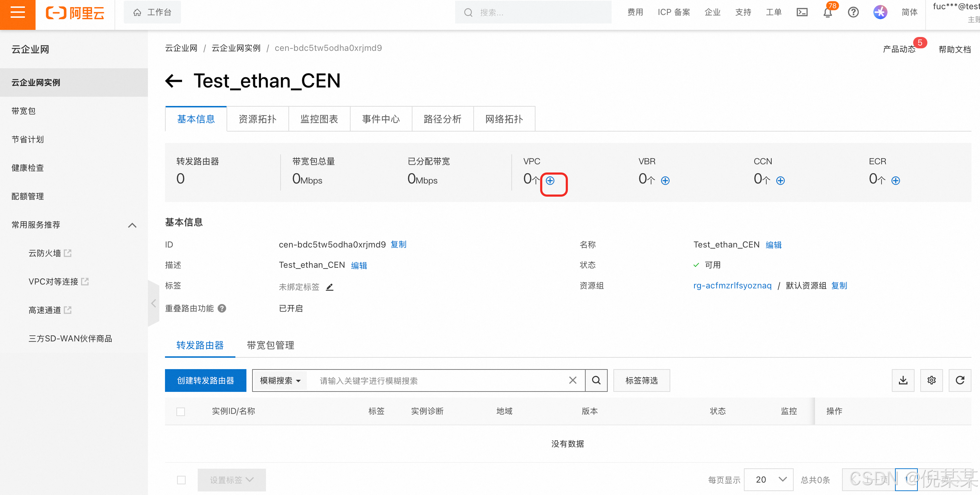The width and height of the screenshot is (980, 495).
Task: Open the 模糊搜索 search type dropdown
Action: tap(280, 380)
